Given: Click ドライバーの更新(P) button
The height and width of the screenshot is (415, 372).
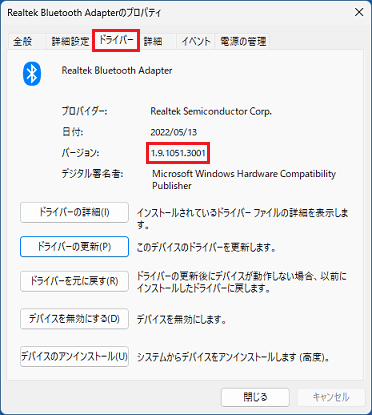Looking at the screenshot, I should (x=74, y=247).
